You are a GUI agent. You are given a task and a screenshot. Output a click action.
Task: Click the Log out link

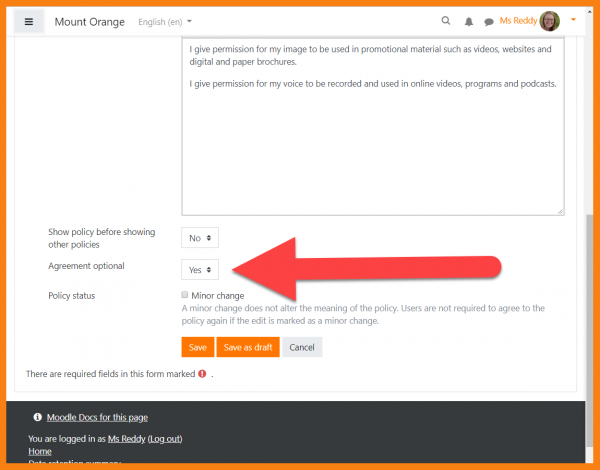click(x=165, y=438)
